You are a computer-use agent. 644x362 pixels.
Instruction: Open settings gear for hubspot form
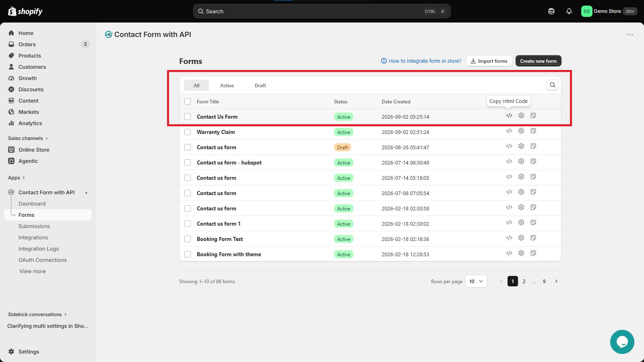click(x=521, y=161)
